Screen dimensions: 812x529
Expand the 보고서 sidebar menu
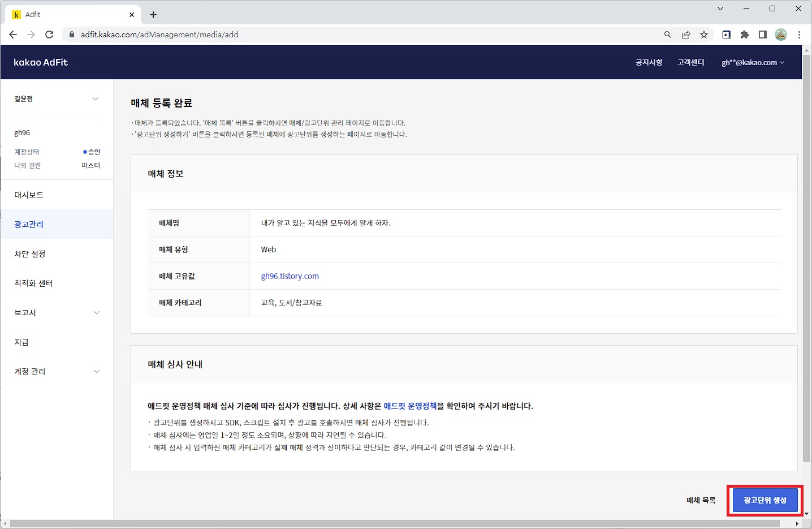coord(57,313)
